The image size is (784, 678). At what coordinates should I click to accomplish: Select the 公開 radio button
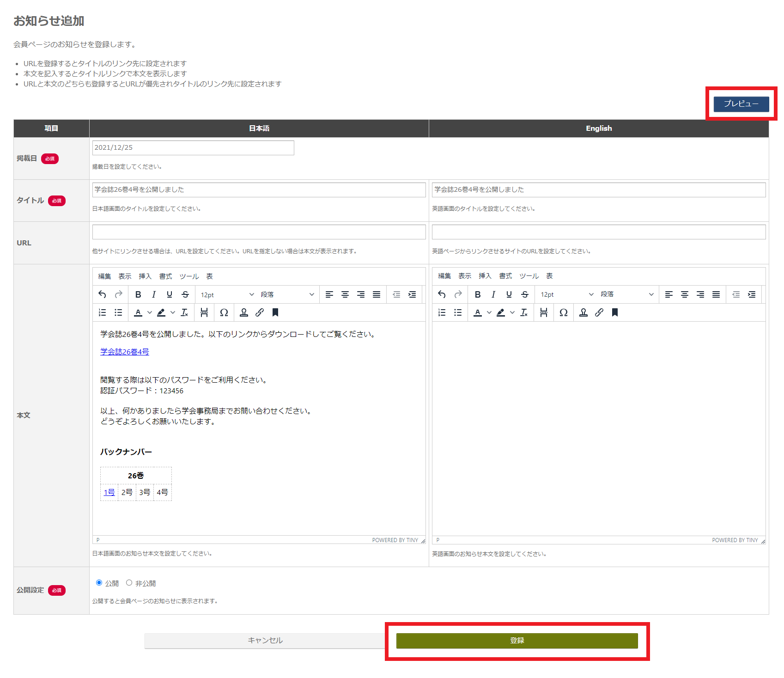click(x=99, y=583)
